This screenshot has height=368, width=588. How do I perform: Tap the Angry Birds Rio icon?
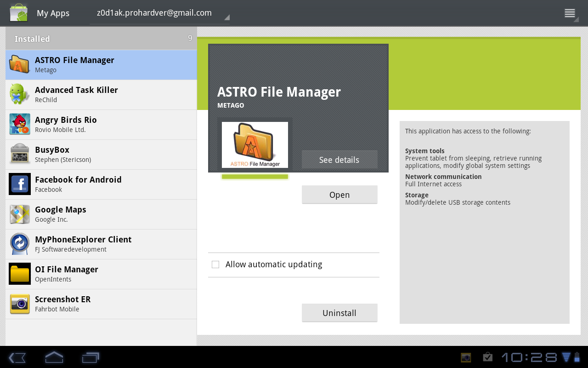(x=19, y=124)
